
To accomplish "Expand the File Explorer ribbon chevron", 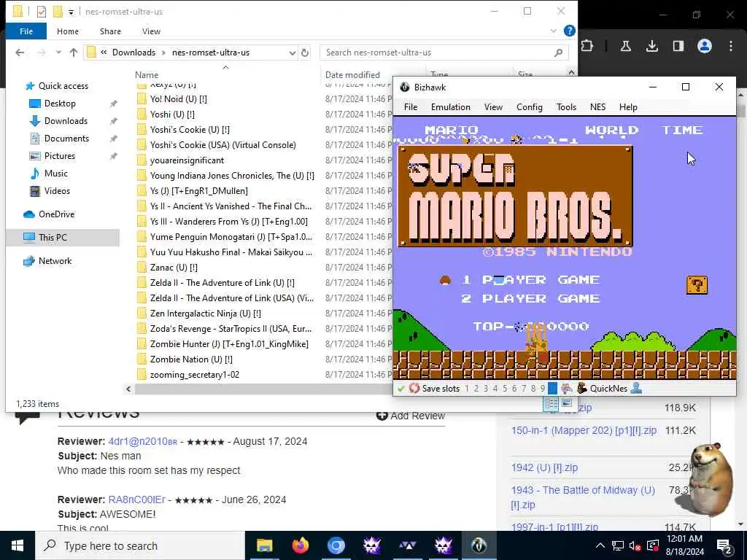I will pyautogui.click(x=553, y=31).
